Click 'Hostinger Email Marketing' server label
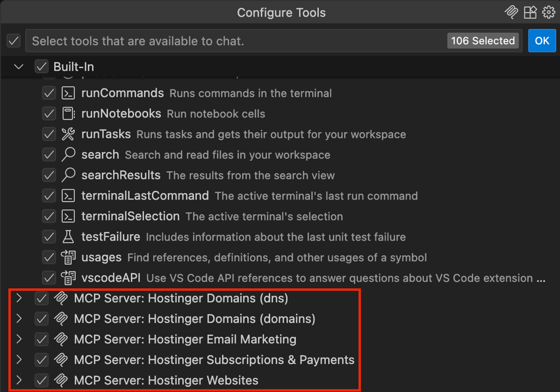 [185, 340]
